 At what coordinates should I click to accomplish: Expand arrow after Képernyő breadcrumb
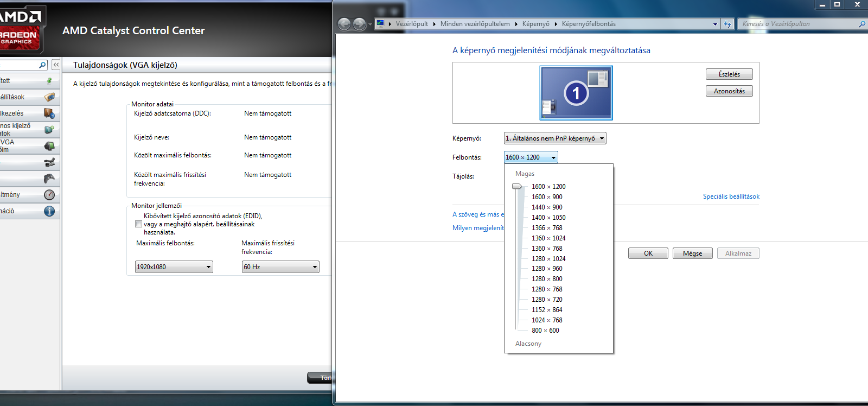[556, 24]
